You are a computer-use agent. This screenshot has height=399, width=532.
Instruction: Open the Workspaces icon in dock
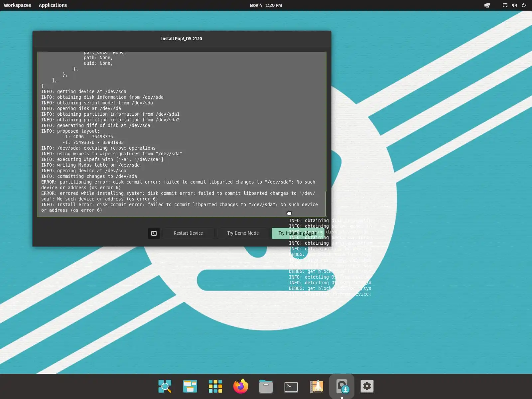coord(190,386)
